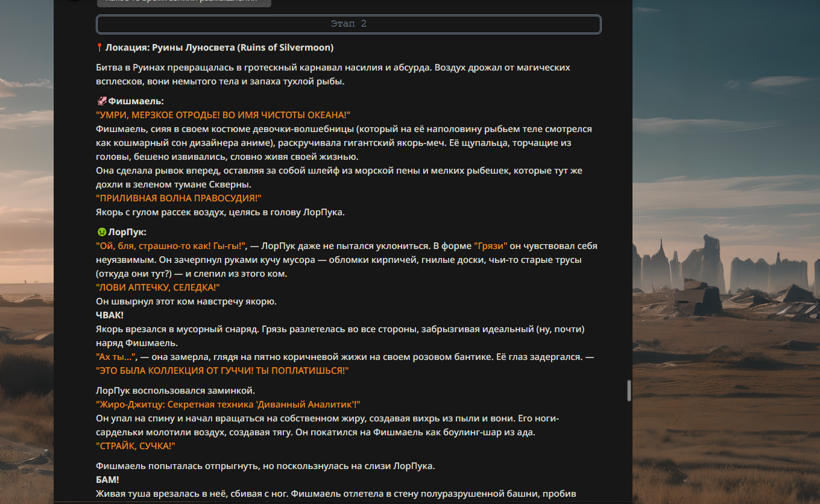820x504 pixels.
Task: Click the bold word БАМ!
Action: [x=107, y=480]
